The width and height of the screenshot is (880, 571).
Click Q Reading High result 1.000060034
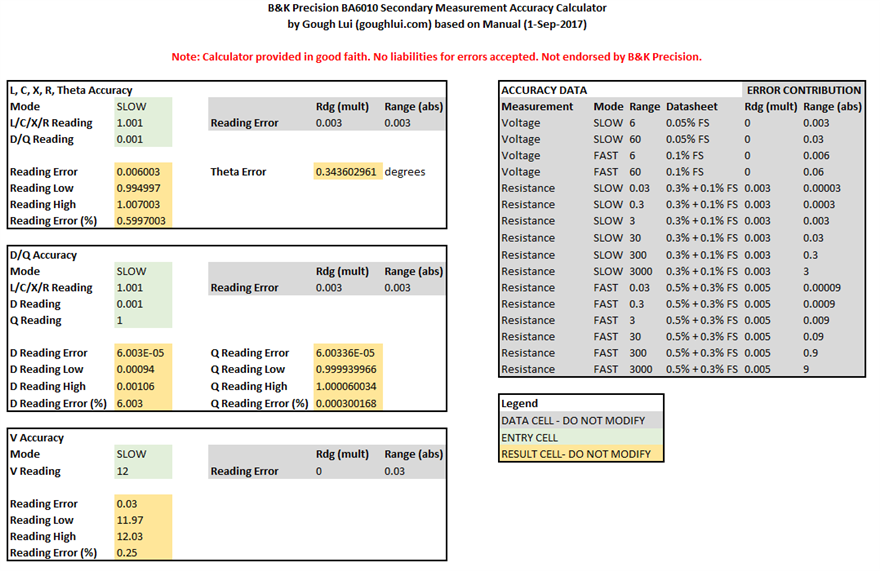coord(348,386)
